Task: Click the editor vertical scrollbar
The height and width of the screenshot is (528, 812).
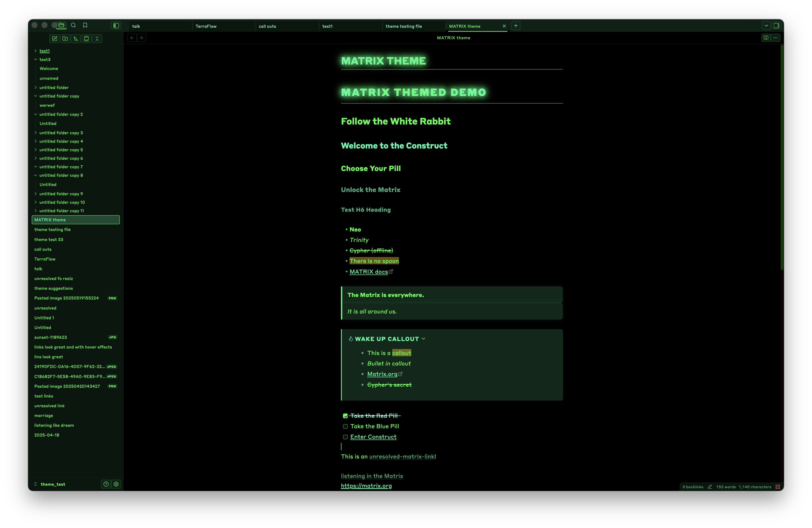Action: tap(782, 157)
